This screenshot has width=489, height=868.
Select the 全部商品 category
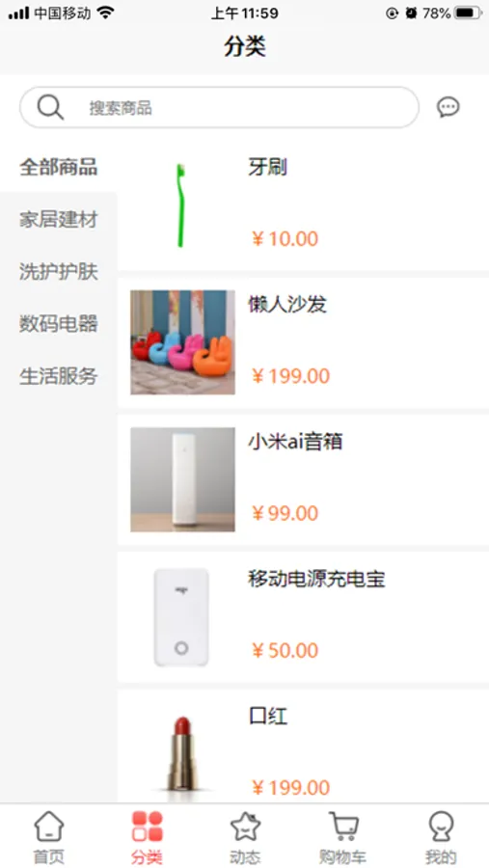tap(59, 167)
